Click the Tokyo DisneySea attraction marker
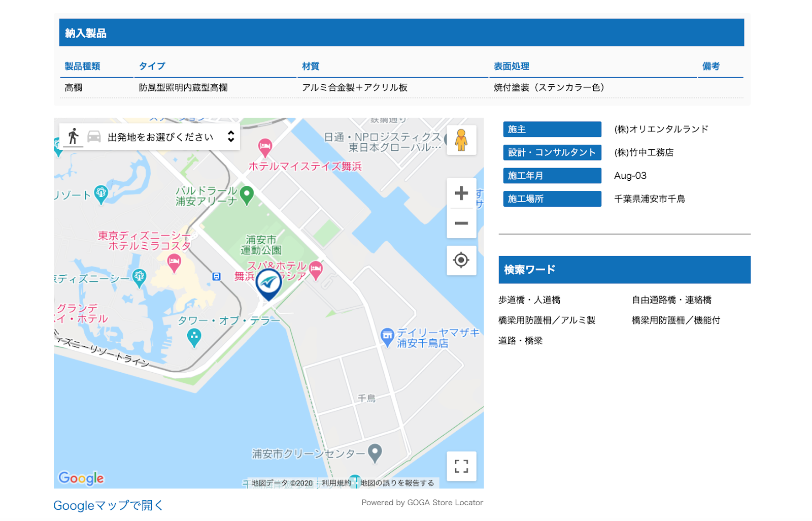Image resolution: width=812 pixels, height=521 pixels. [x=139, y=278]
